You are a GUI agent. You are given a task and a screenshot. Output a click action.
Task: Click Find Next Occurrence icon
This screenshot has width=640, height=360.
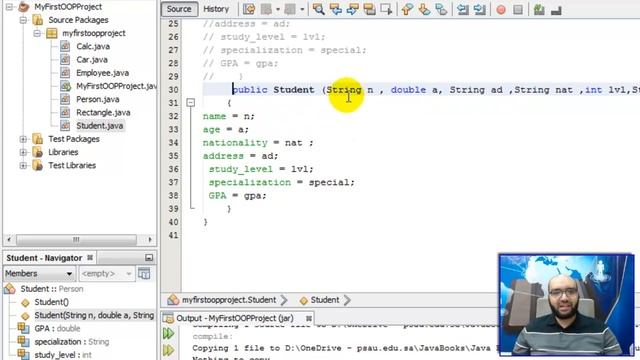[x=352, y=9]
